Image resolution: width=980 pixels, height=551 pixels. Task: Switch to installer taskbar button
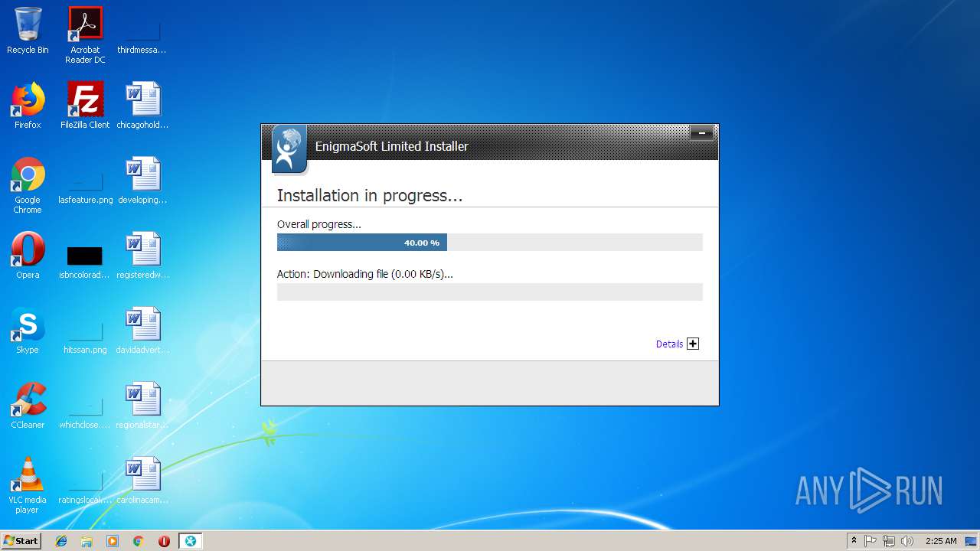coord(191,541)
